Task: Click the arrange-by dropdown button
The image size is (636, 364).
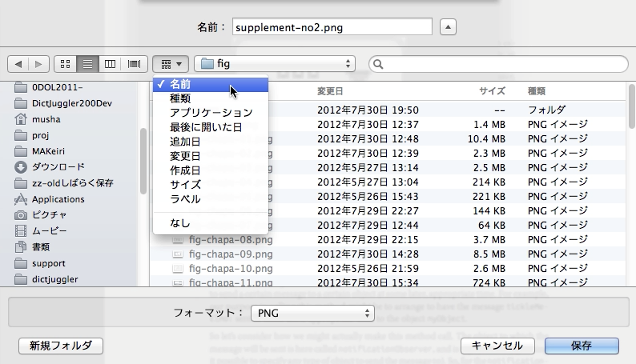Action: coord(170,63)
